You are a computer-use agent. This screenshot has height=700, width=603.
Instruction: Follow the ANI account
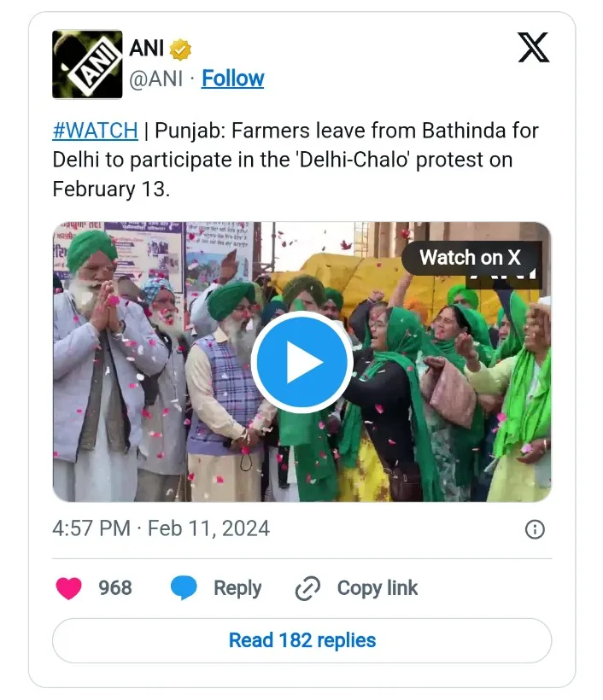coord(232,79)
